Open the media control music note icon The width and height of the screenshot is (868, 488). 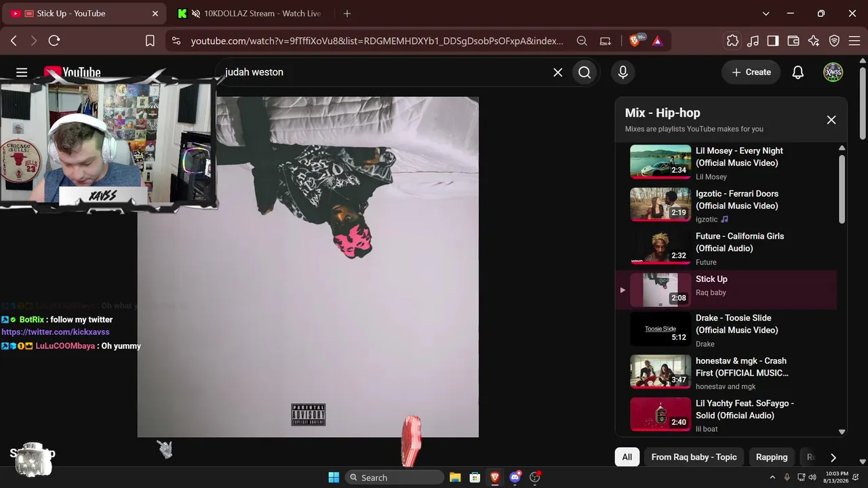(753, 41)
